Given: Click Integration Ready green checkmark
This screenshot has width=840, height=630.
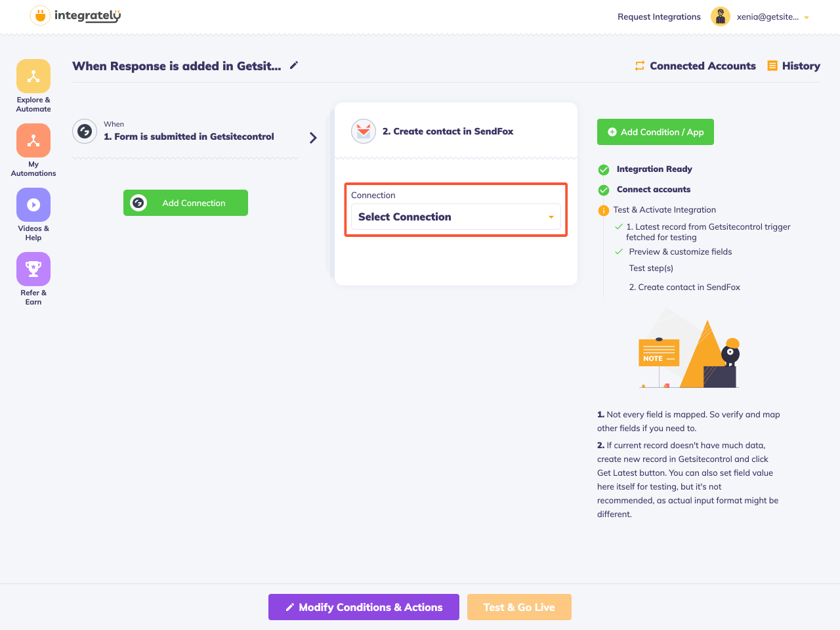Looking at the screenshot, I should tap(604, 170).
